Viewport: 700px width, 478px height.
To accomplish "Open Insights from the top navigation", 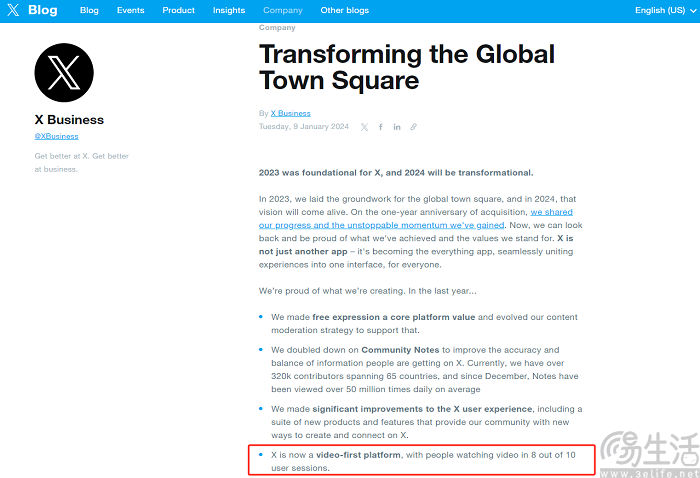I will click(x=229, y=10).
